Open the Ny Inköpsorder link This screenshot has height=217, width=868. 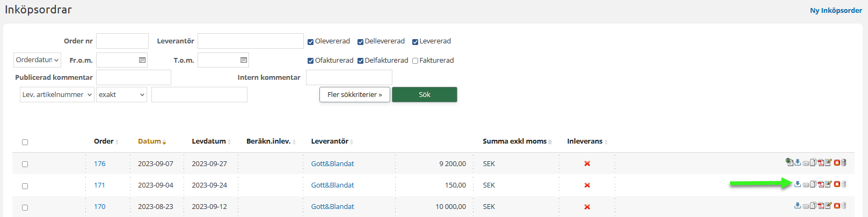836,11
